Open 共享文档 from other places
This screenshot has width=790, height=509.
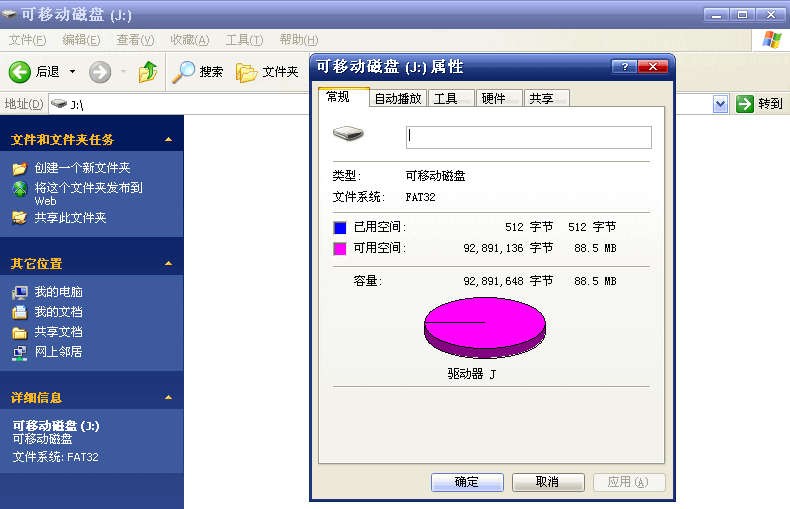coord(58,332)
